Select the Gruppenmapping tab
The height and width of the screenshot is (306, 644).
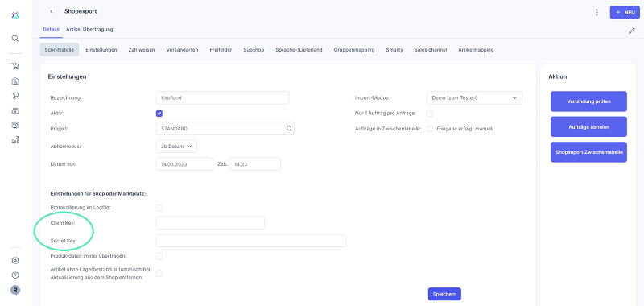[354, 50]
